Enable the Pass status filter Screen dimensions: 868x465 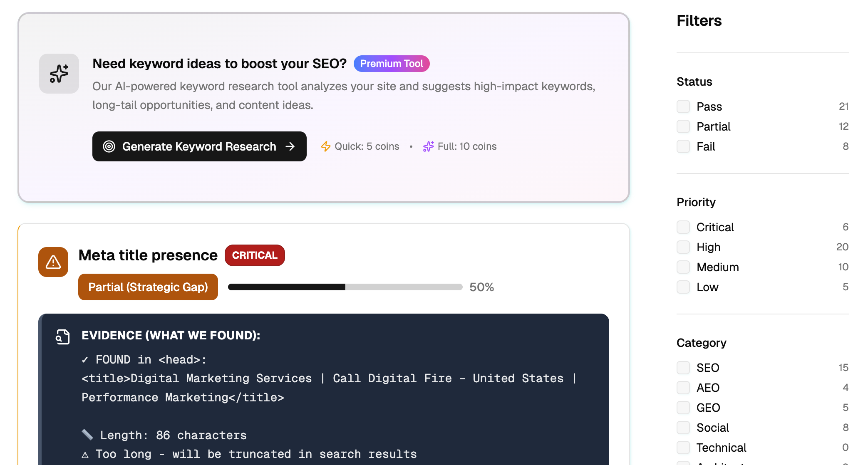click(683, 106)
